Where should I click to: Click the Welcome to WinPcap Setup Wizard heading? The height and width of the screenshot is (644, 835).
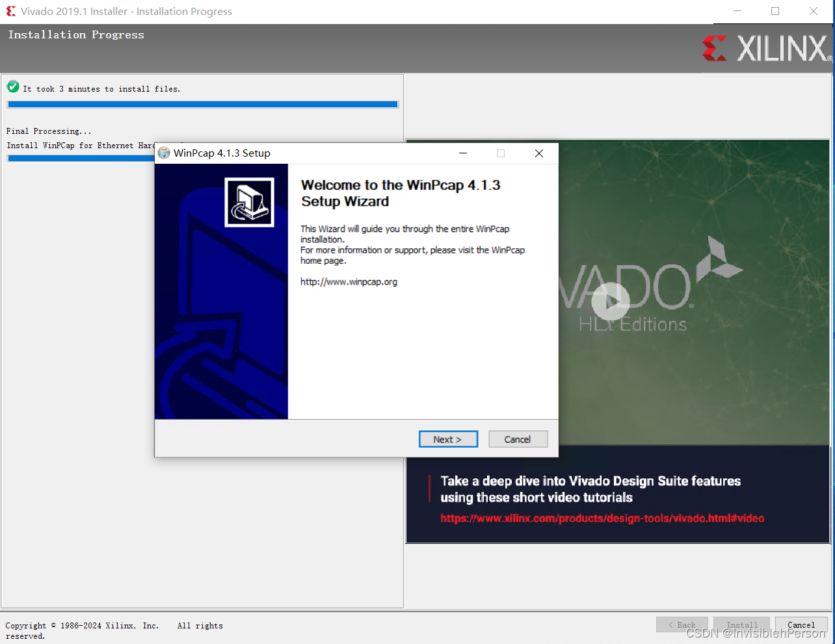coord(401,193)
